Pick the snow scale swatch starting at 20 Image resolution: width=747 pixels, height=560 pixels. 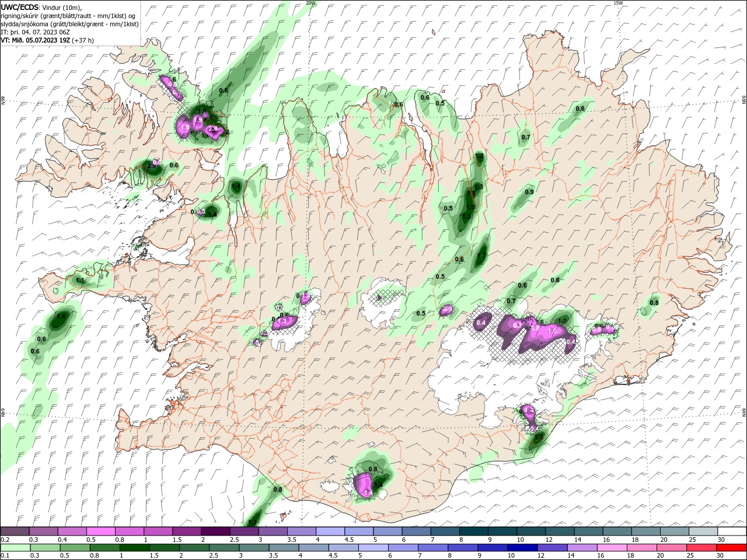(674, 531)
